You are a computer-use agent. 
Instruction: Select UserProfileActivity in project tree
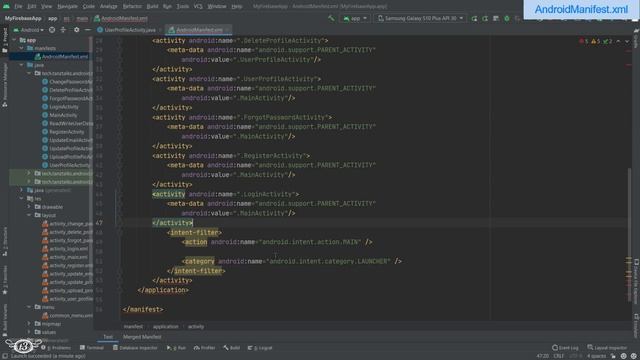tap(66, 165)
